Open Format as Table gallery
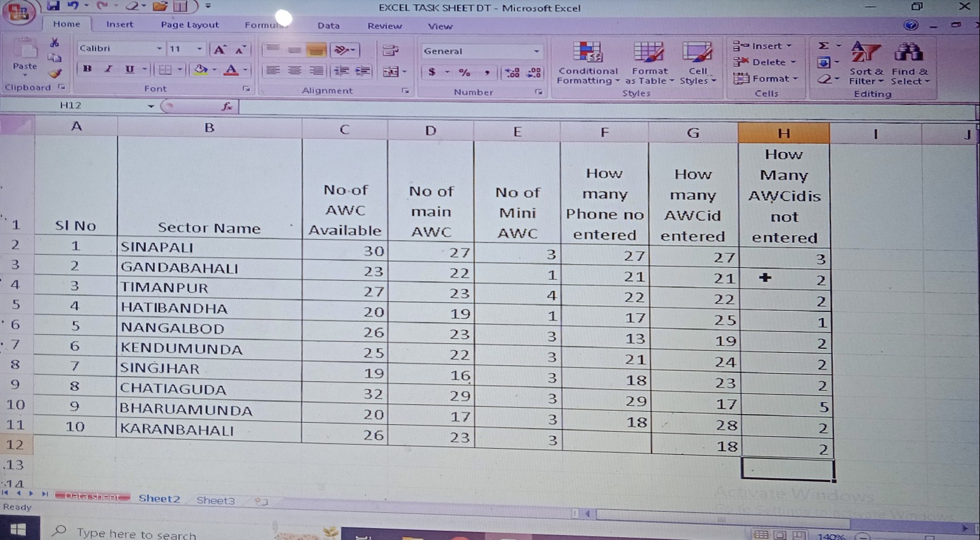Viewport: 980px width, 540px height. [648, 54]
